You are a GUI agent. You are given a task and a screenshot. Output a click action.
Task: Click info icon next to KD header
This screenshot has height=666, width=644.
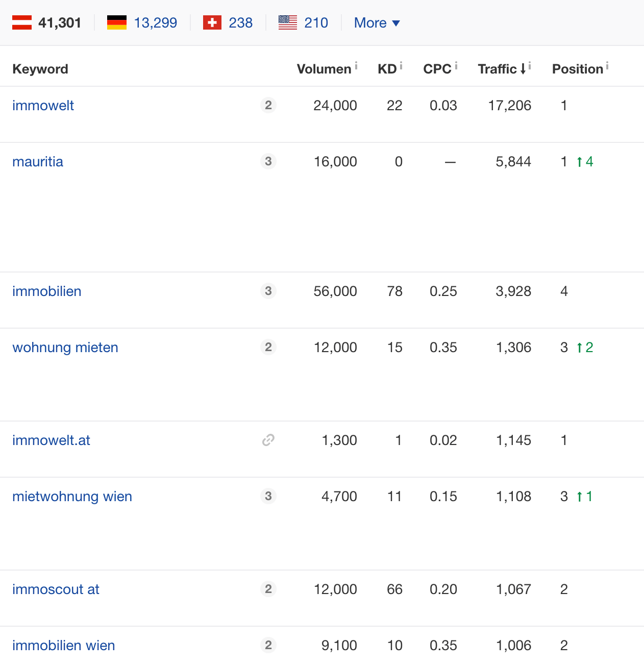click(x=401, y=65)
